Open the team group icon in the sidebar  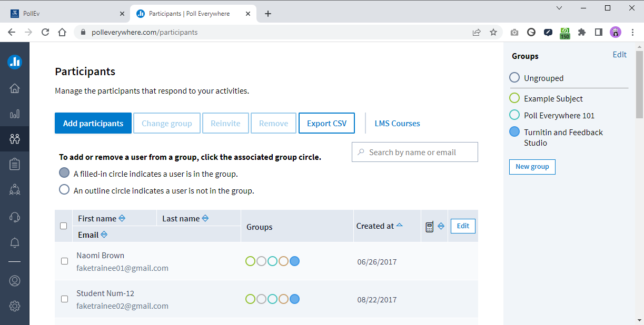tap(15, 190)
